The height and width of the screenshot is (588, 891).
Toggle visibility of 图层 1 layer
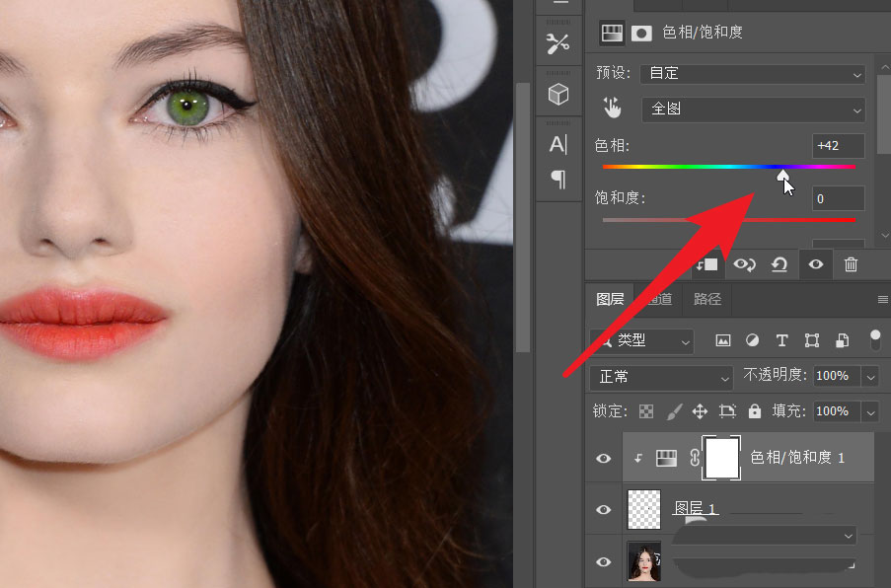[604, 509]
